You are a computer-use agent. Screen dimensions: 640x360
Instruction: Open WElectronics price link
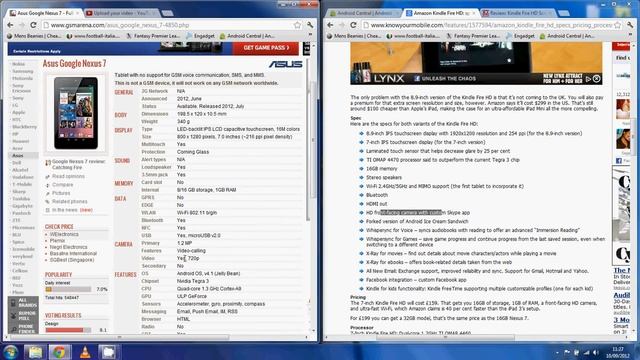pyautogui.click(x=64, y=235)
